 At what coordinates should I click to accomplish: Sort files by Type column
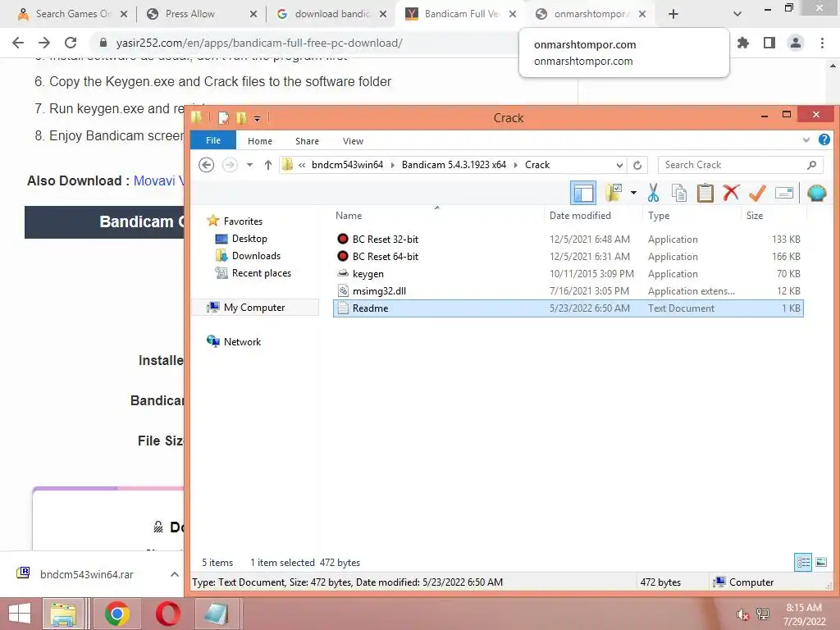coord(659,216)
